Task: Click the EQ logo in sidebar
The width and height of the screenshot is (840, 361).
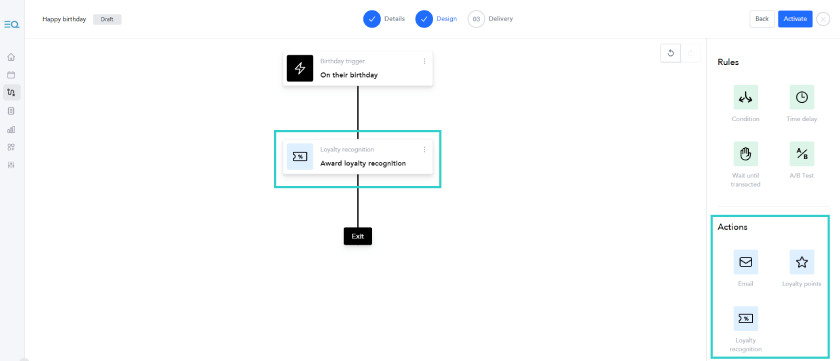Action: (11, 24)
